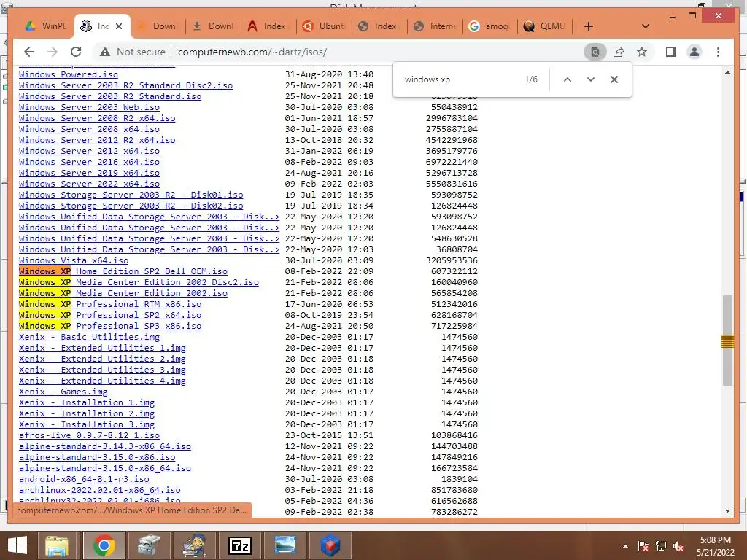Image resolution: width=747 pixels, height=560 pixels.
Task: Open a new browser tab
Action: [589, 26]
